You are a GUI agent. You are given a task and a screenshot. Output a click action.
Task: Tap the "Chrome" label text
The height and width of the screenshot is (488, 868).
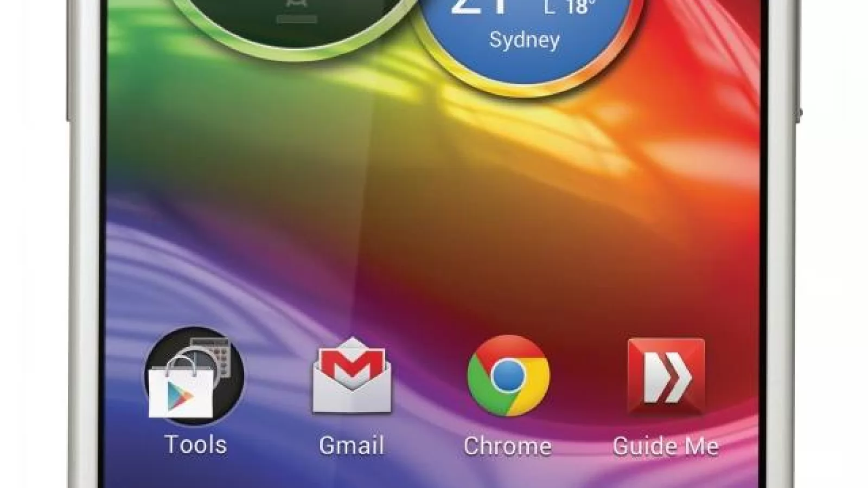click(x=508, y=446)
